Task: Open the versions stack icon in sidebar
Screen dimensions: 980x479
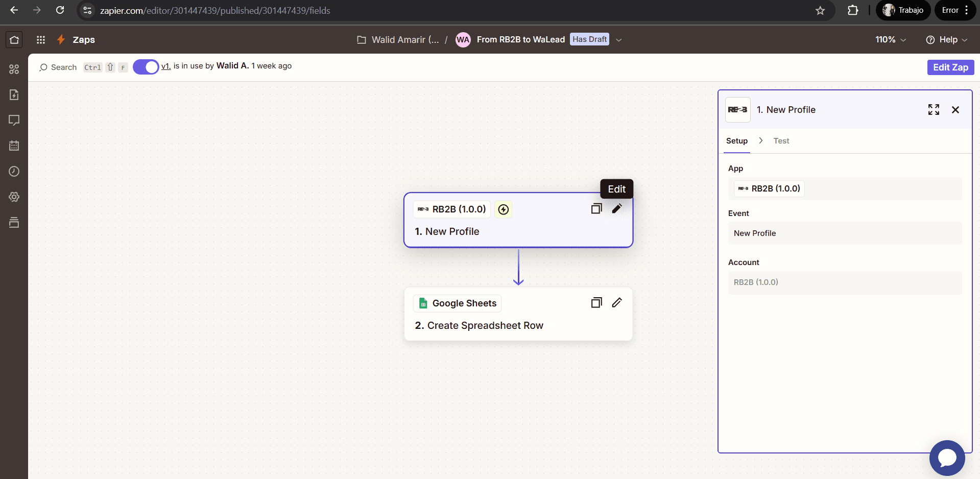Action: pos(14,222)
